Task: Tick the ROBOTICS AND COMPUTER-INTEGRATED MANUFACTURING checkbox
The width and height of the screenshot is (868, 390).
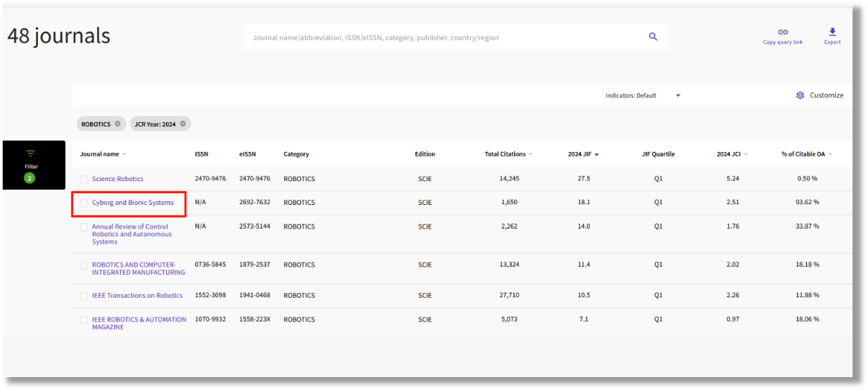Action: click(x=83, y=265)
